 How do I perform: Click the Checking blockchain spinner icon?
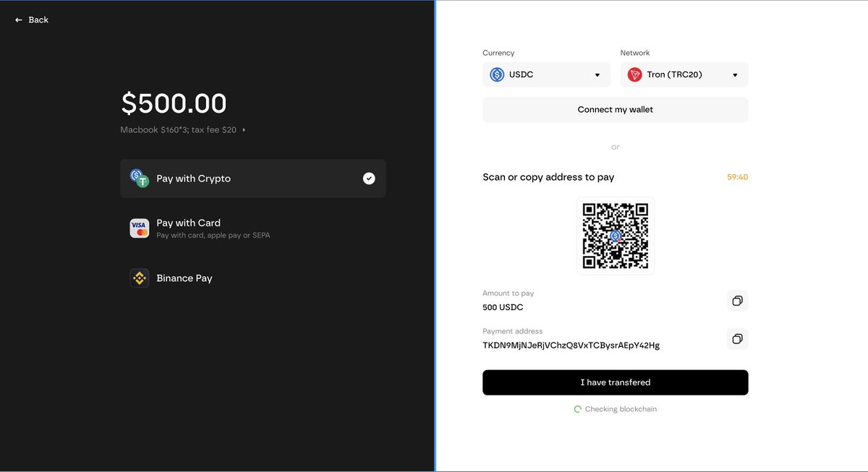pos(577,409)
